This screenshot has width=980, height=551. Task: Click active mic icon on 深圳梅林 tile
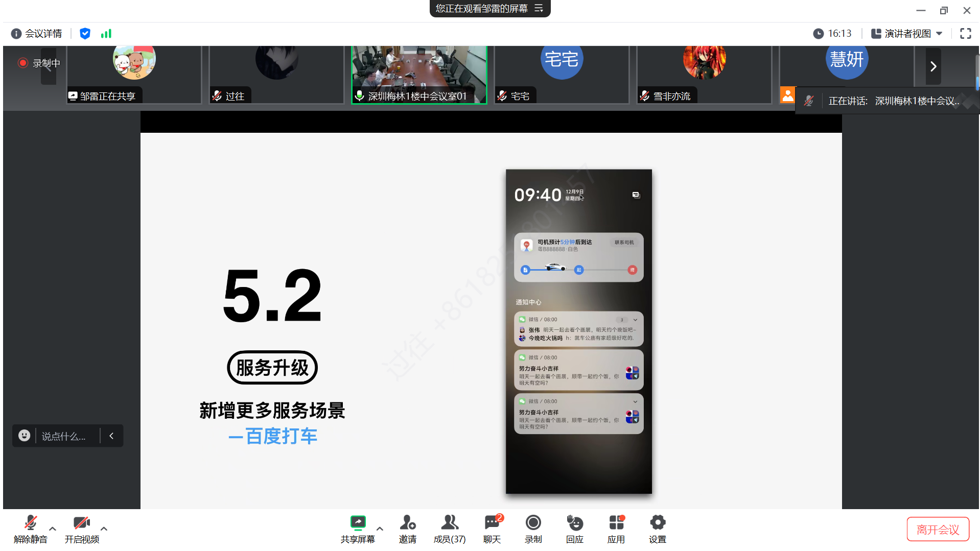click(360, 96)
